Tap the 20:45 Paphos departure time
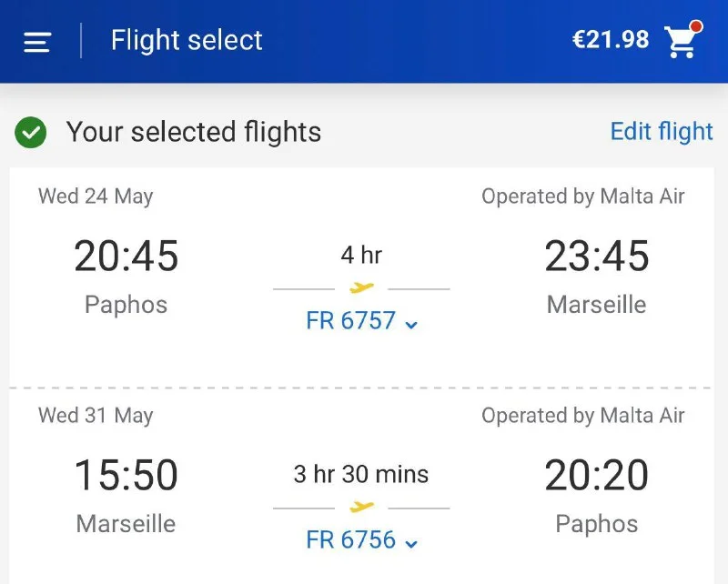This screenshot has height=584, width=728. [126, 257]
